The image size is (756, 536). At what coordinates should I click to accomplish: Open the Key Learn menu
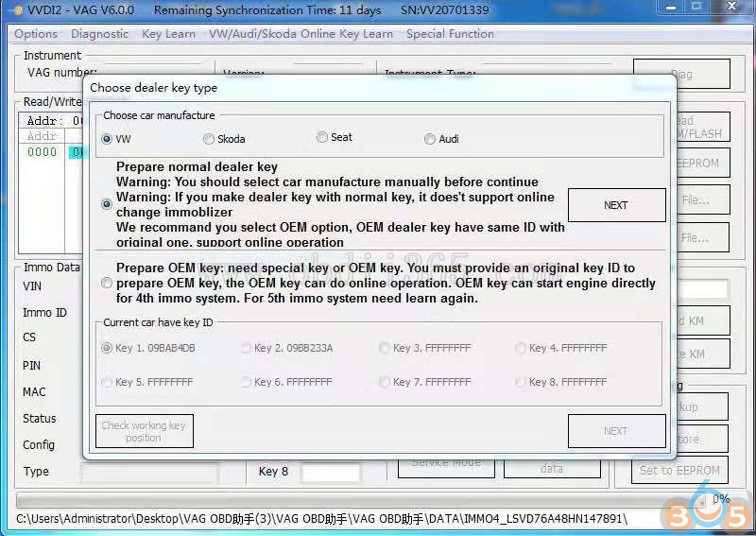click(x=168, y=34)
